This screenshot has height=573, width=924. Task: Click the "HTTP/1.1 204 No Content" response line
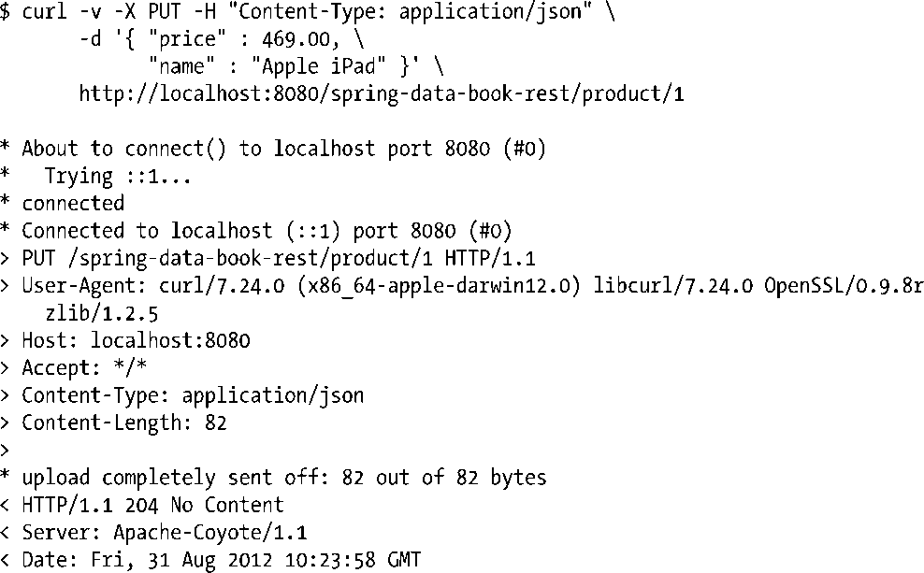click(152, 505)
